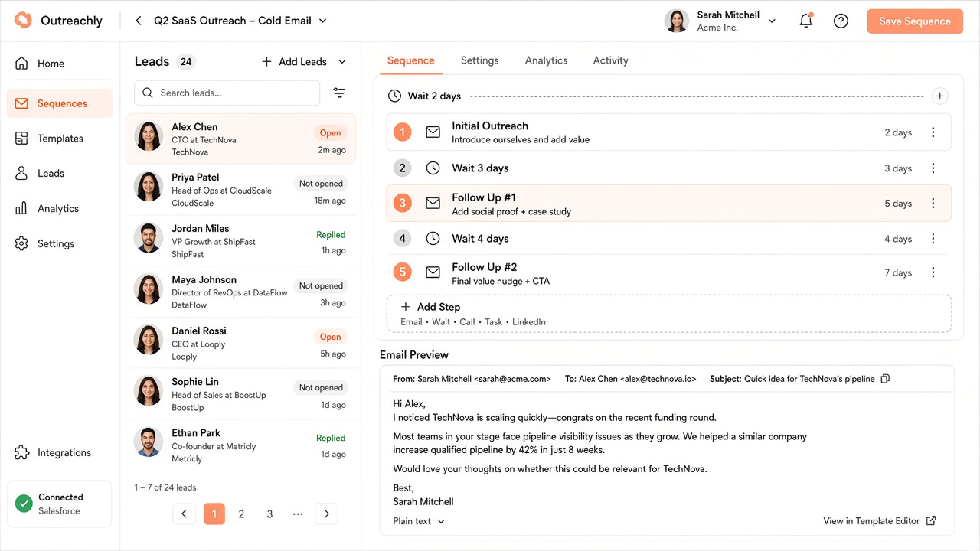
Task: Open more options for Initial Outreach
Action: tap(933, 132)
